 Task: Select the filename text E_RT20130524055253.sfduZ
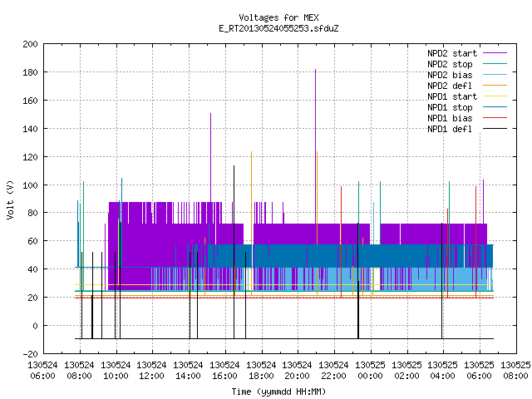tap(278, 28)
